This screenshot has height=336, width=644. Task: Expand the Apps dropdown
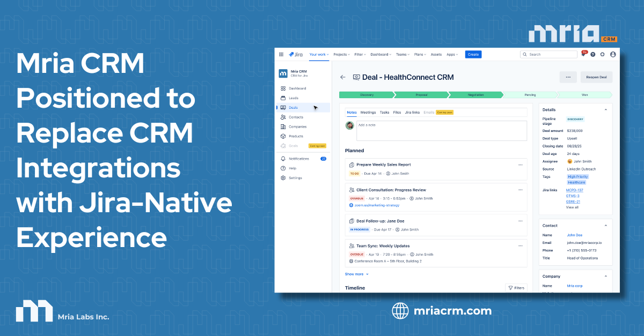tap(452, 54)
